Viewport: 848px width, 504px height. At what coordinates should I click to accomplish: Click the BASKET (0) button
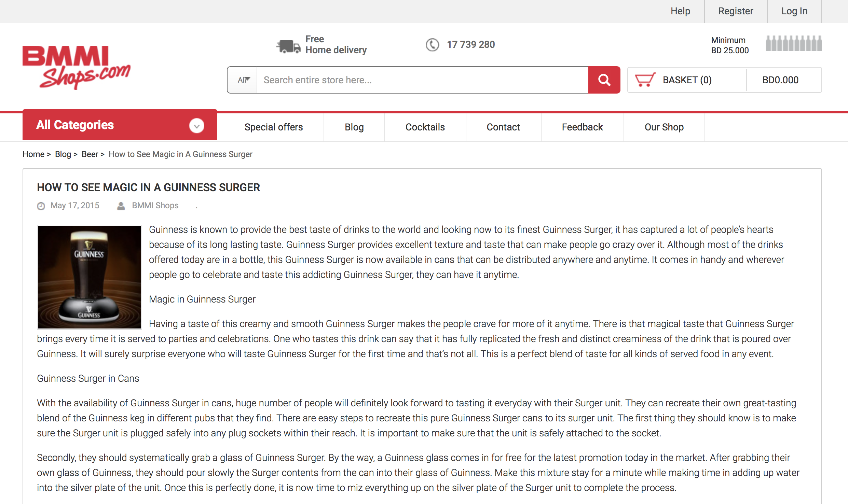pos(687,80)
